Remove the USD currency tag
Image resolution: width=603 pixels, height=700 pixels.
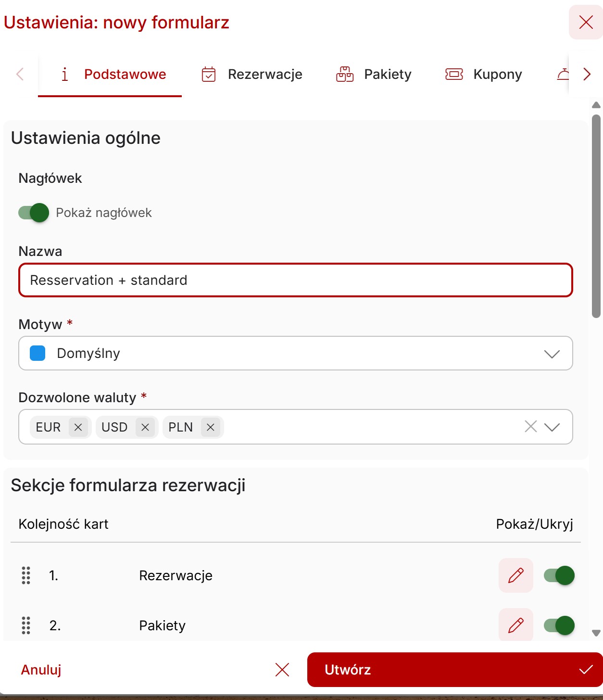[145, 427]
